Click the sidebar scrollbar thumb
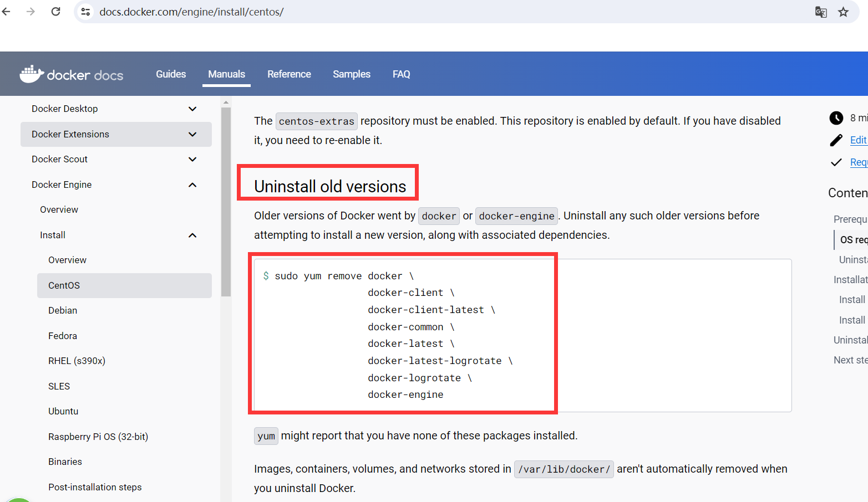This screenshot has height=502, width=868. (x=226, y=202)
